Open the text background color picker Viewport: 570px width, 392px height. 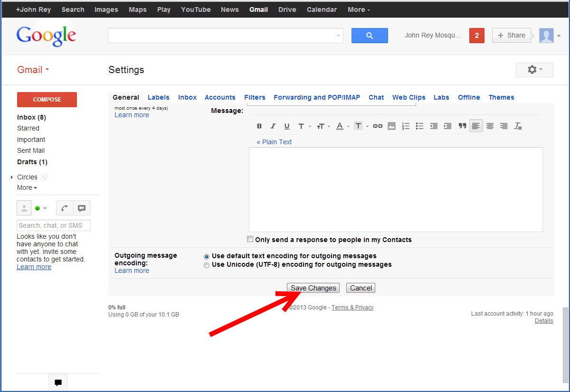coord(361,126)
